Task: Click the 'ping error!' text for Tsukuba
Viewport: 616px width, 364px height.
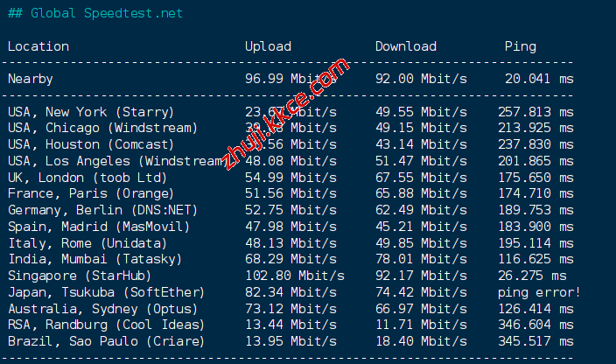Action: (538, 291)
